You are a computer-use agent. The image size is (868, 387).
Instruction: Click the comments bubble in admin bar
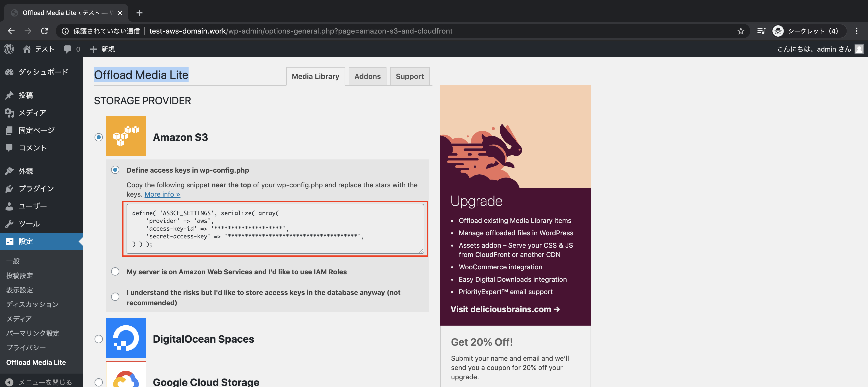68,49
